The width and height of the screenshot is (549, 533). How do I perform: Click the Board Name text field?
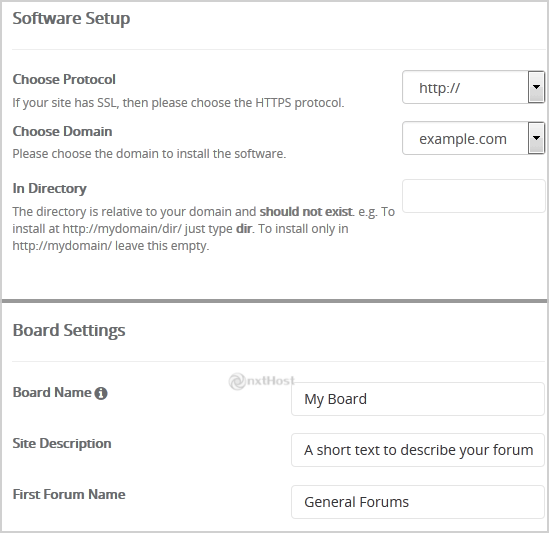418,399
